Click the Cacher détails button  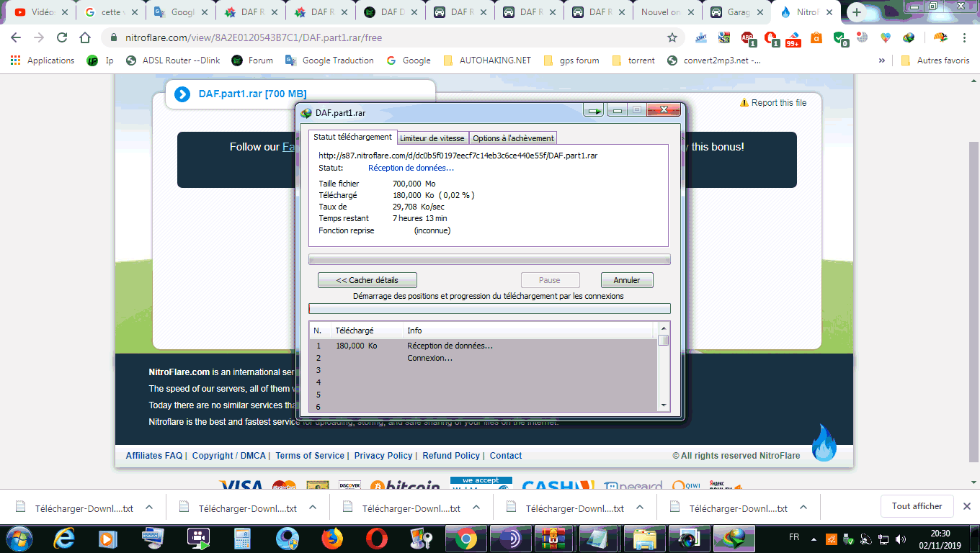tap(367, 280)
